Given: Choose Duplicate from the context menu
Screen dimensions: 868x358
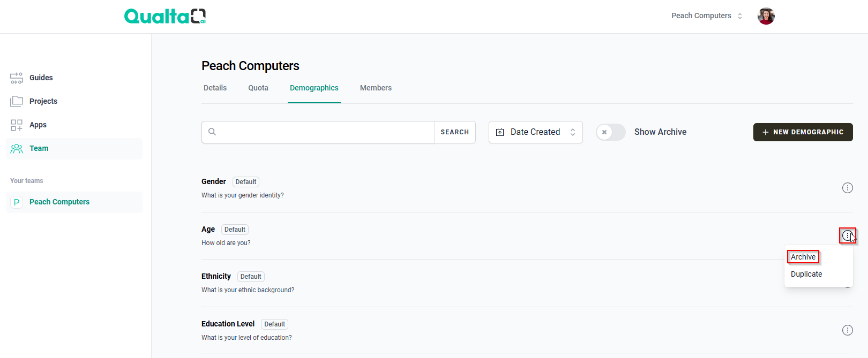Looking at the screenshot, I should pyautogui.click(x=806, y=274).
